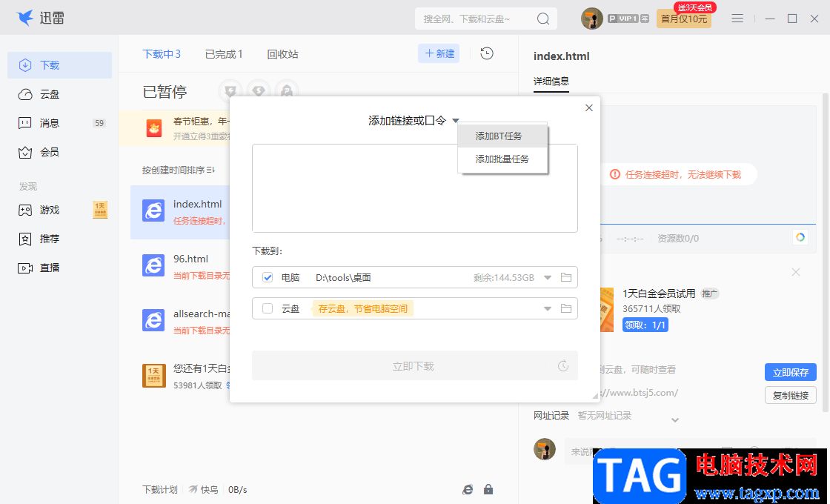This screenshot has height=504, width=830.
Task: Click the 立即保存 button
Action: 790,372
